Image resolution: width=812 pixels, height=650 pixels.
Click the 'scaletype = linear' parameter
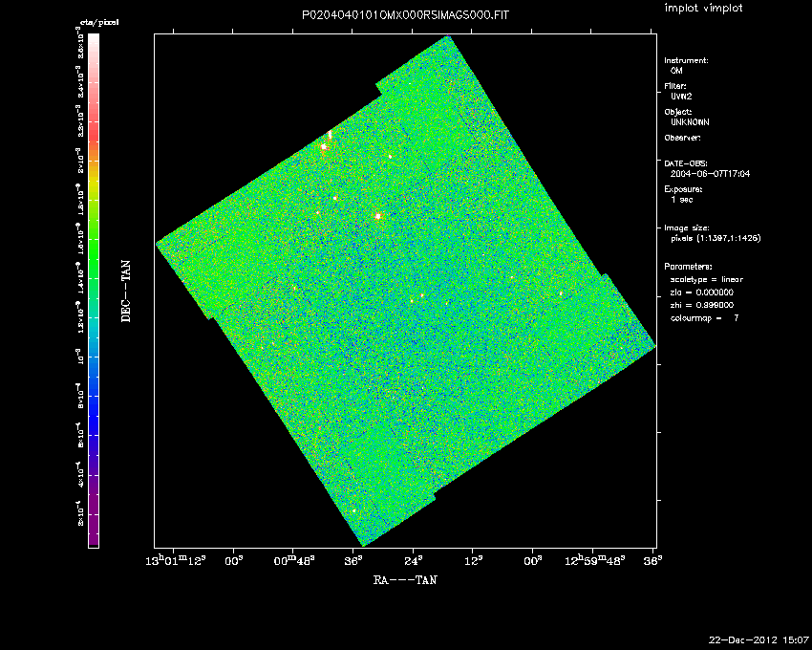[x=707, y=279]
